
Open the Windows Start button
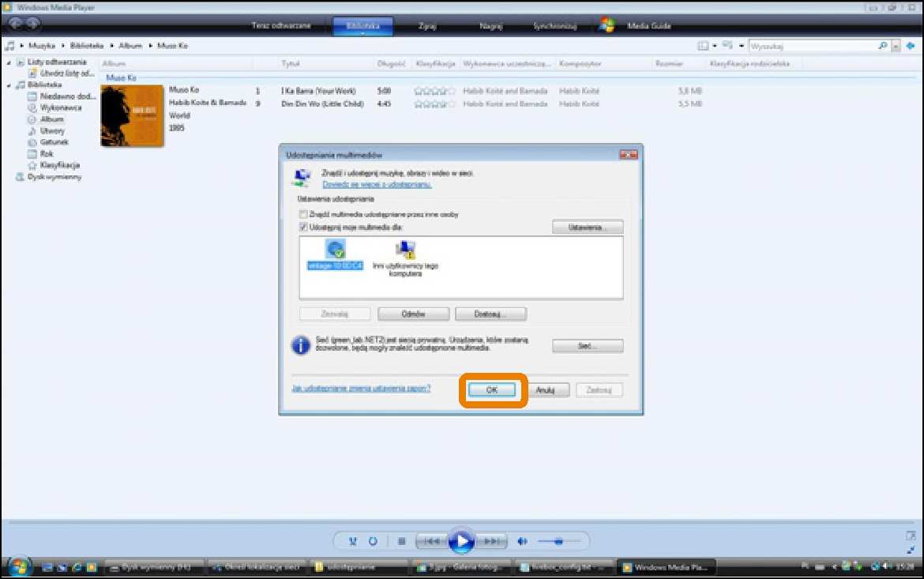[19, 567]
